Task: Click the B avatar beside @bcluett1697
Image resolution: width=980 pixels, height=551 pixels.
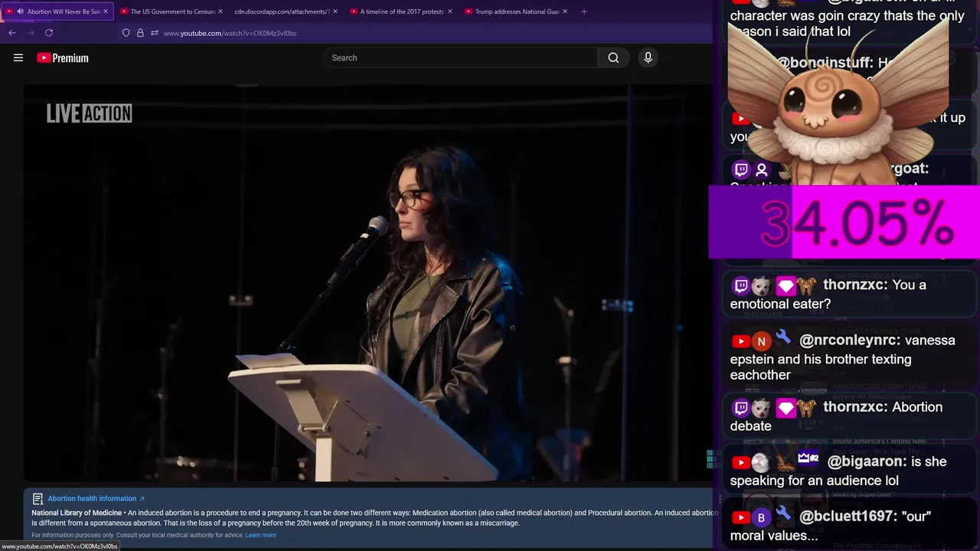Action: [761, 517]
